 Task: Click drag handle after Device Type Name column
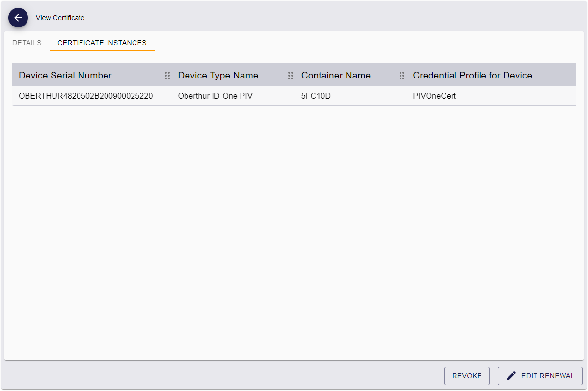pos(291,76)
